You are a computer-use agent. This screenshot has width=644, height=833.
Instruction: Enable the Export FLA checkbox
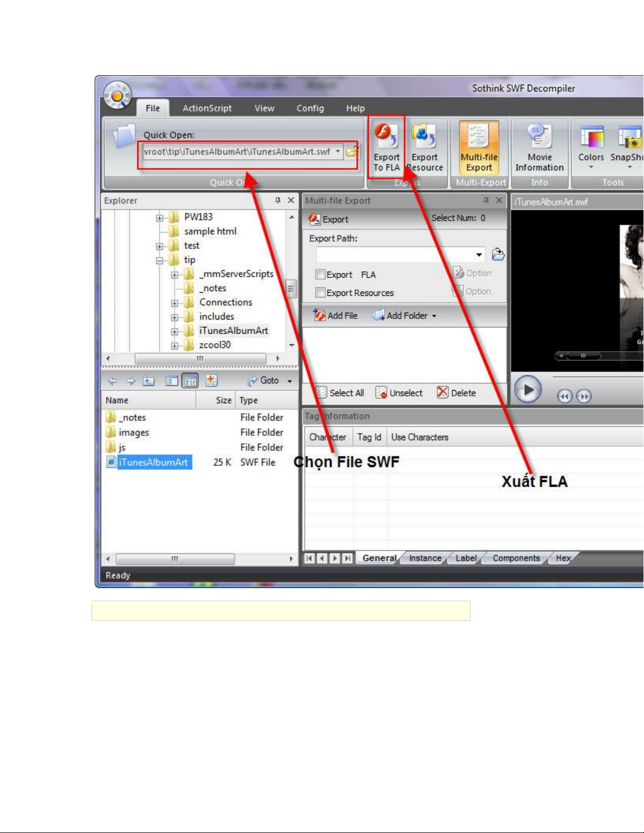(x=320, y=274)
